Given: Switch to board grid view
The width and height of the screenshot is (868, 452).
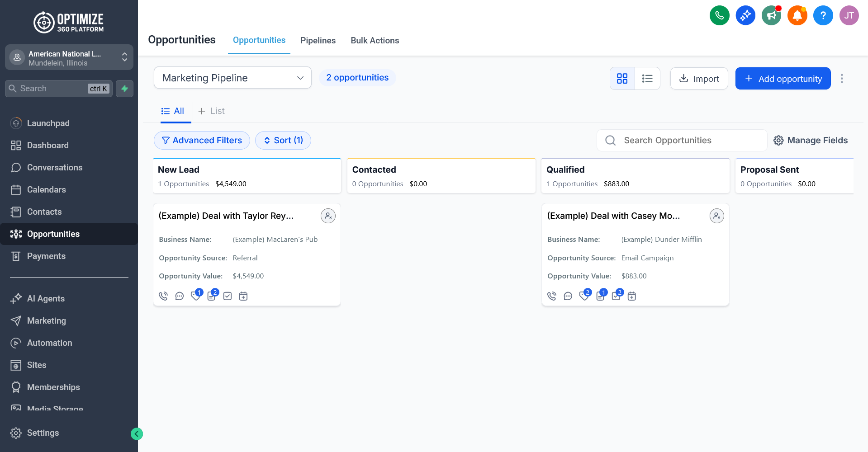Looking at the screenshot, I should click(x=622, y=79).
